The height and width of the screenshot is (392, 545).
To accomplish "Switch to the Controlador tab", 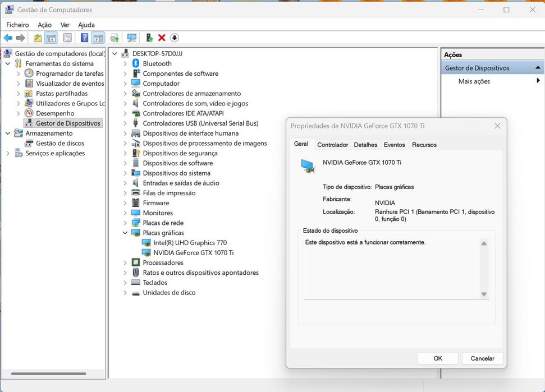I will pyautogui.click(x=332, y=145).
